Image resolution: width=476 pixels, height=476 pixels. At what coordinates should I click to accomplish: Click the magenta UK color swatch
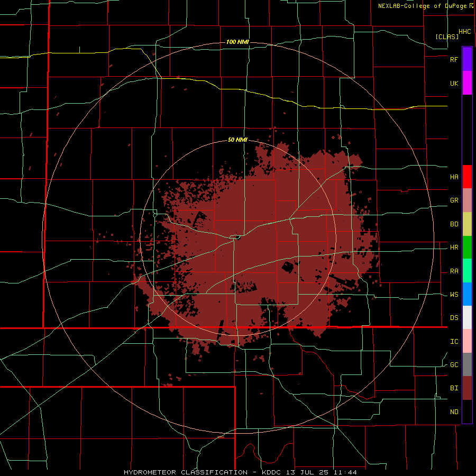coord(467,83)
